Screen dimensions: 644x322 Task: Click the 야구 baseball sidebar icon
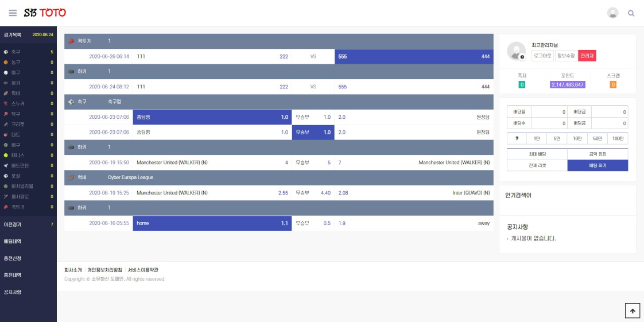click(x=6, y=73)
